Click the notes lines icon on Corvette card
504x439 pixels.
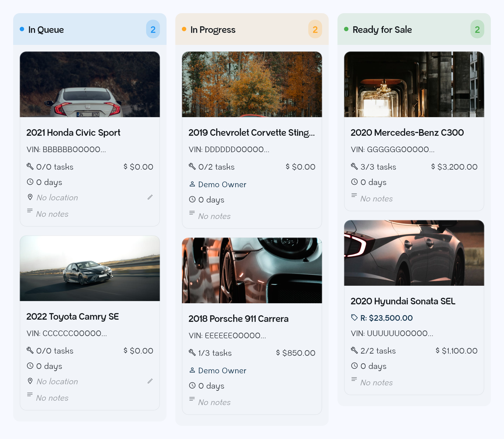pyautogui.click(x=192, y=213)
